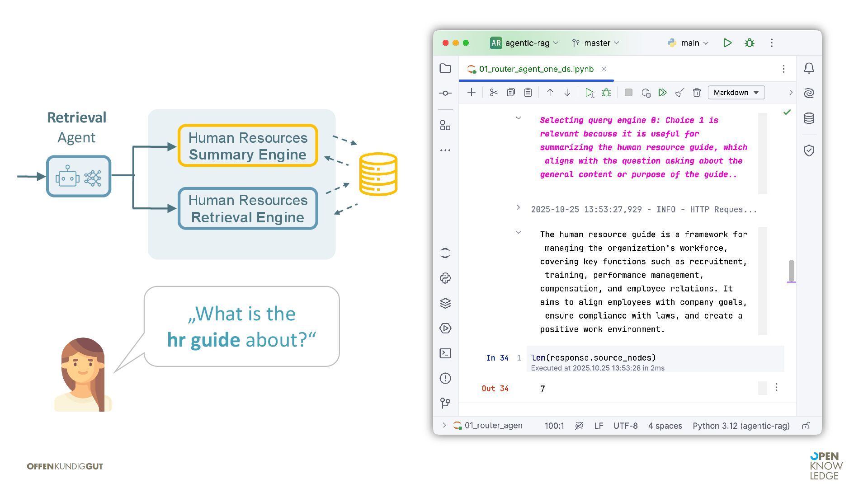
Task: Click the editor vertical scrollbar thumb
Action: pos(791,270)
